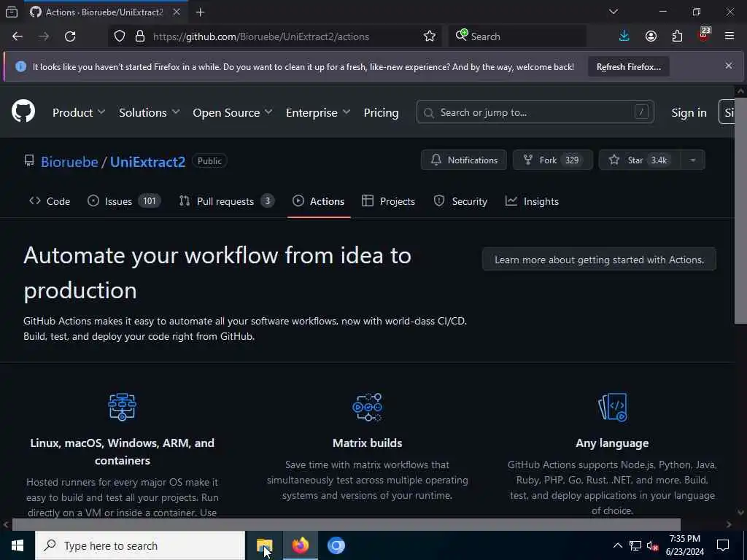
Task: Open File Explorer from the taskbar
Action: (264, 545)
